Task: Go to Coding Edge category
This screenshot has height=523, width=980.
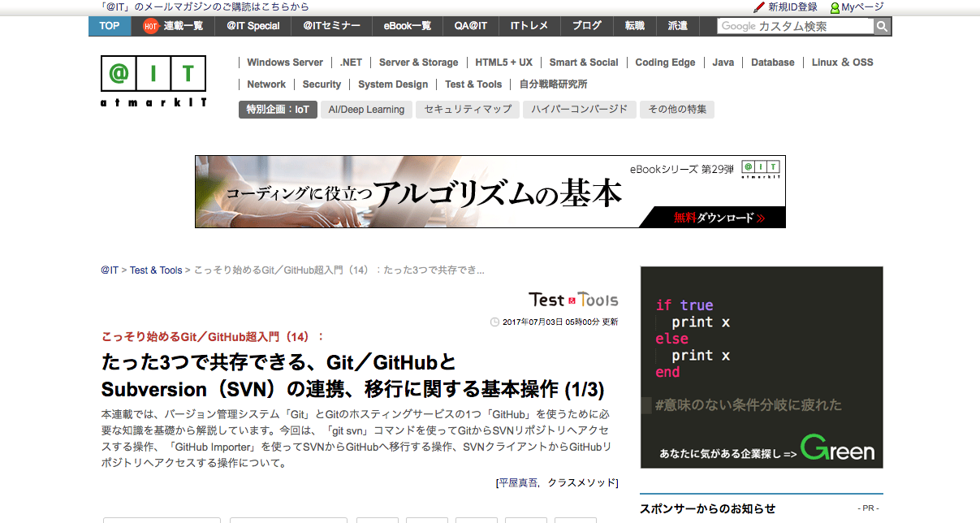Action: tap(665, 63)
